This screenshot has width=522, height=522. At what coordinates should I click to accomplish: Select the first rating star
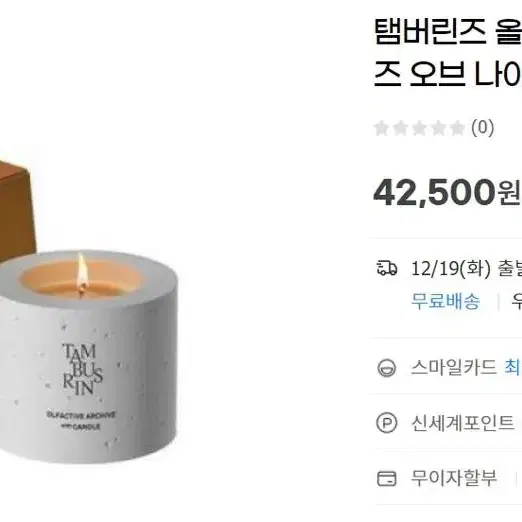pos(381,128)
